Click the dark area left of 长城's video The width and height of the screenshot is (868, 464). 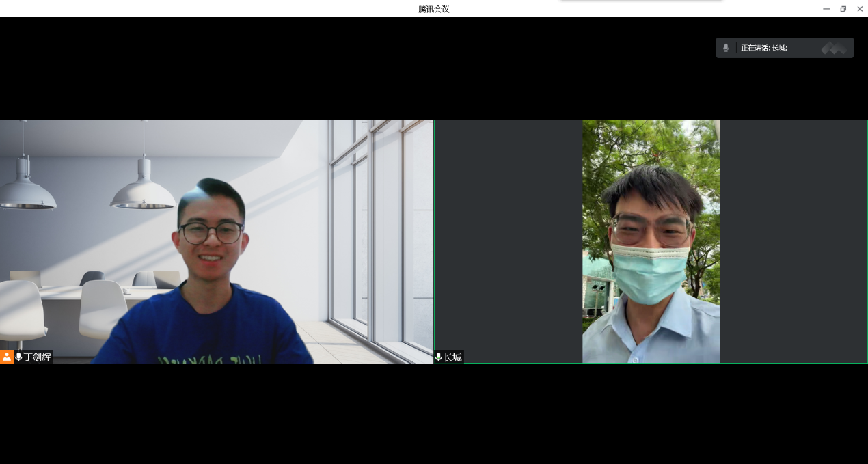click(508, 241)
